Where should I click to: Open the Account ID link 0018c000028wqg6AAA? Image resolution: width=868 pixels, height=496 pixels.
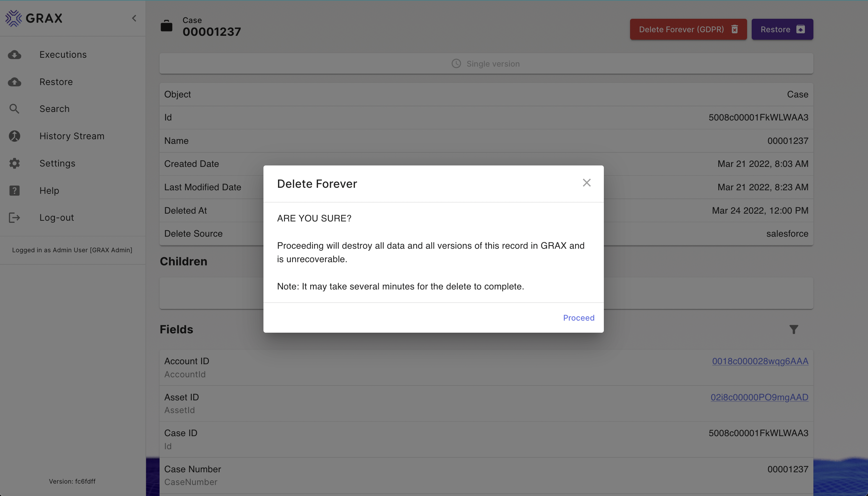(x=760, y=361)
